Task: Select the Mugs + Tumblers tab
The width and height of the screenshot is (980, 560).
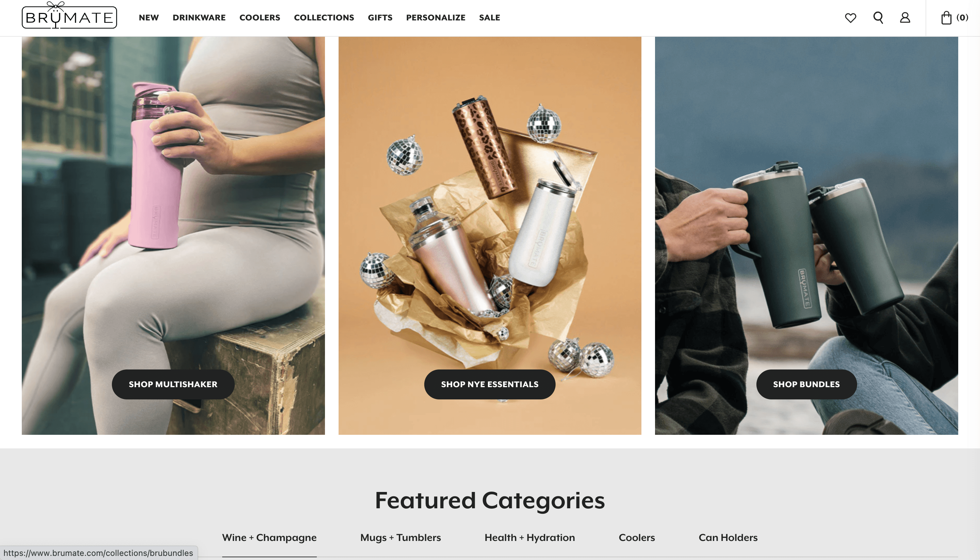Action: click(401, 538)
